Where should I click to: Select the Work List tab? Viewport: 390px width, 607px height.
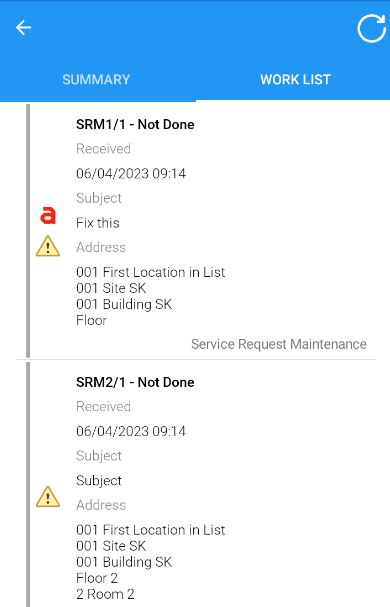point(295,80)
